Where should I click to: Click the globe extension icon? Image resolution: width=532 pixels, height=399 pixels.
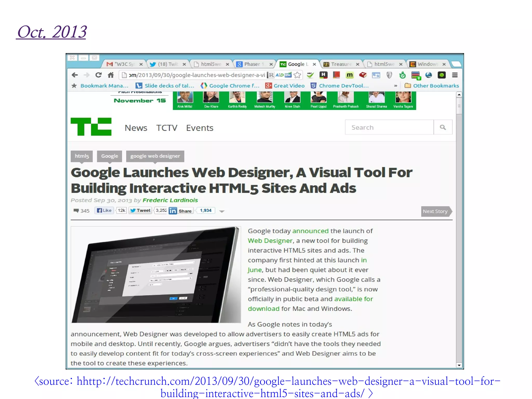pyautogui.click(x=428, y=75)
